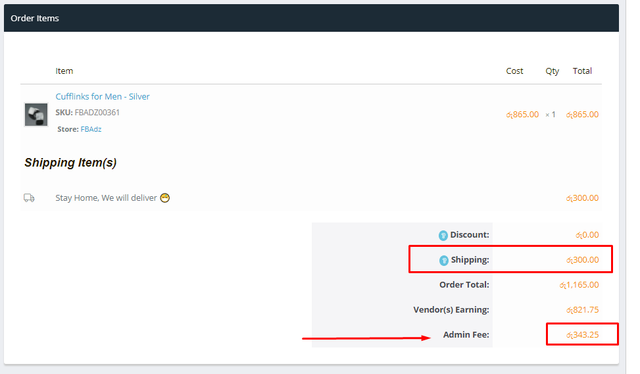Click the Shipping summary amount 300.00
This screenshot has width=640, height=374.
click(x=582, y=260)
